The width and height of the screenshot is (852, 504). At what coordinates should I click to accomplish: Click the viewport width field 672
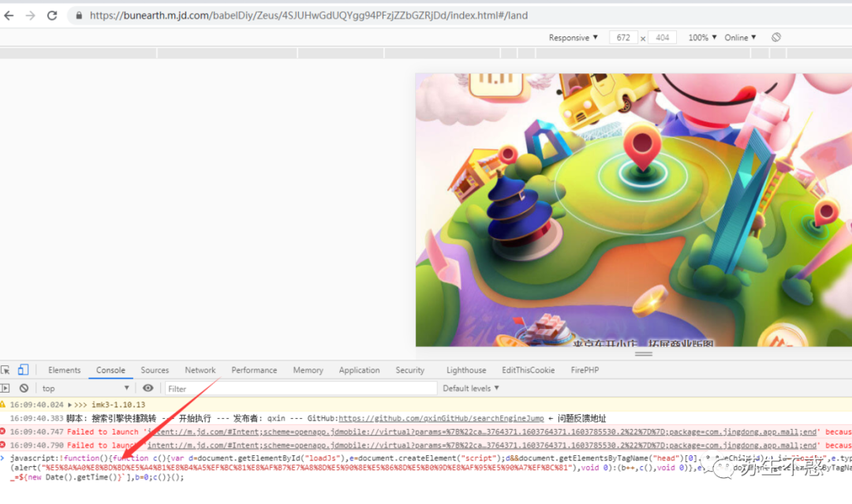pyautogui.click(x=623, y=38)
